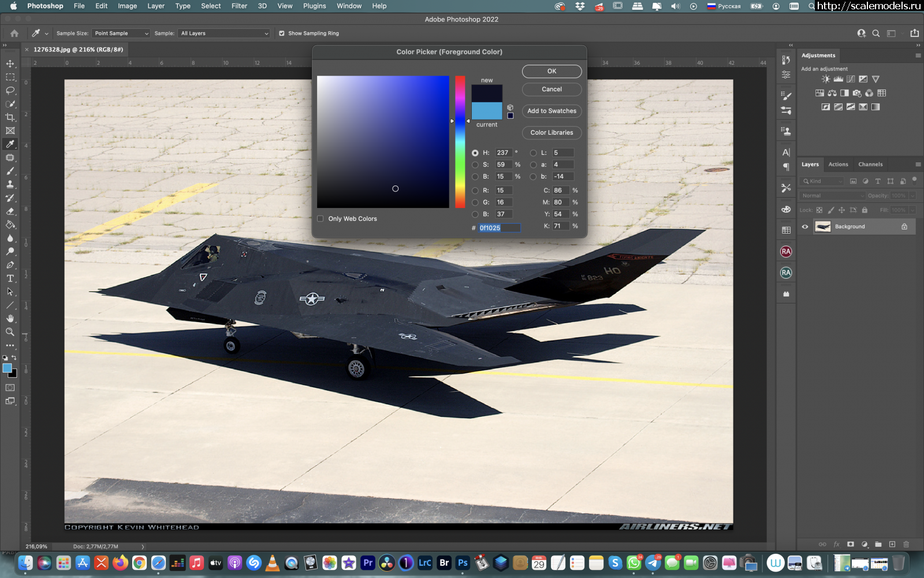Open the Image menu
The image size is (924, 578).
click(x=127, y=6)
